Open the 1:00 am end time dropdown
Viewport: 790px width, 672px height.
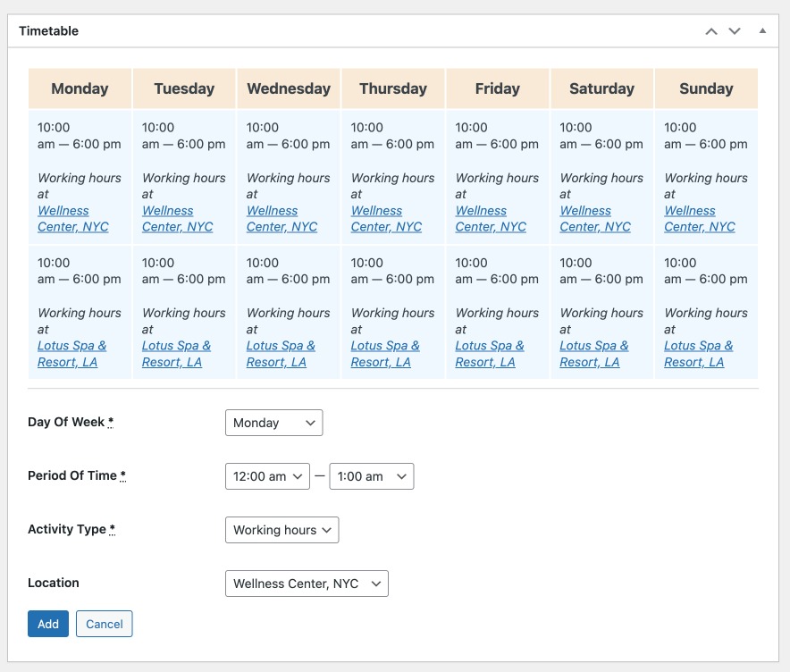pyautogui.click(x=372, y=476)
